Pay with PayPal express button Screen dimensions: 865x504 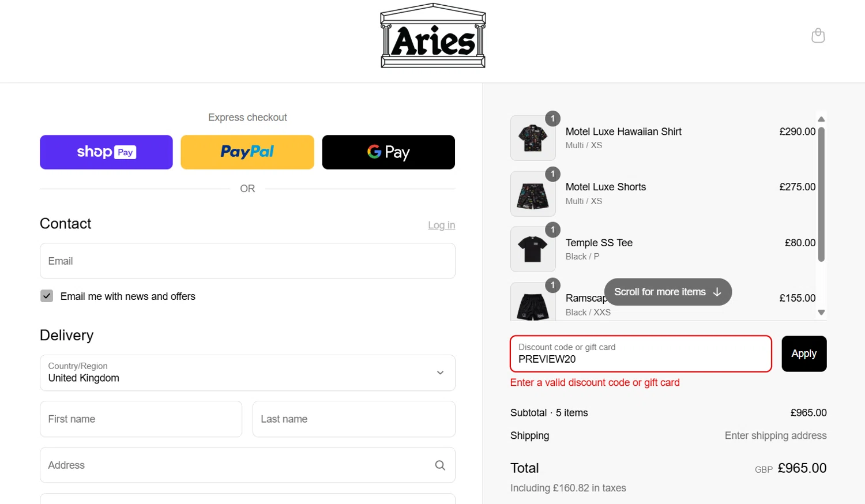click(247, 152)
